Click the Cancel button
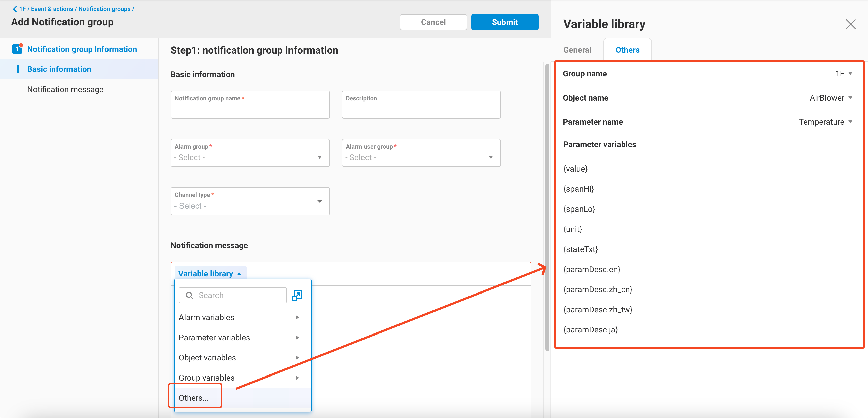 (433, 22)
